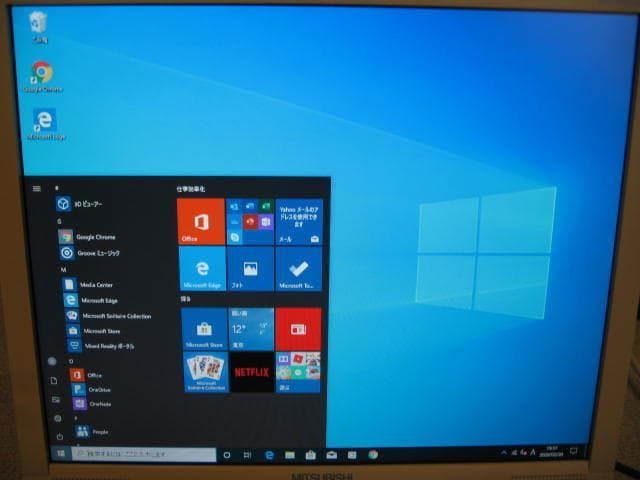This screenshot has height=480, width=640.
Task: Click the Cortana circle on taskbar
Action: click(x=227, y=455)
